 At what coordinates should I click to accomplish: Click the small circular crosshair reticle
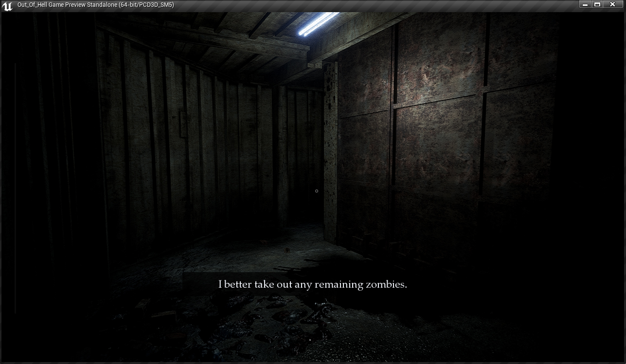[x=317, y=191]
